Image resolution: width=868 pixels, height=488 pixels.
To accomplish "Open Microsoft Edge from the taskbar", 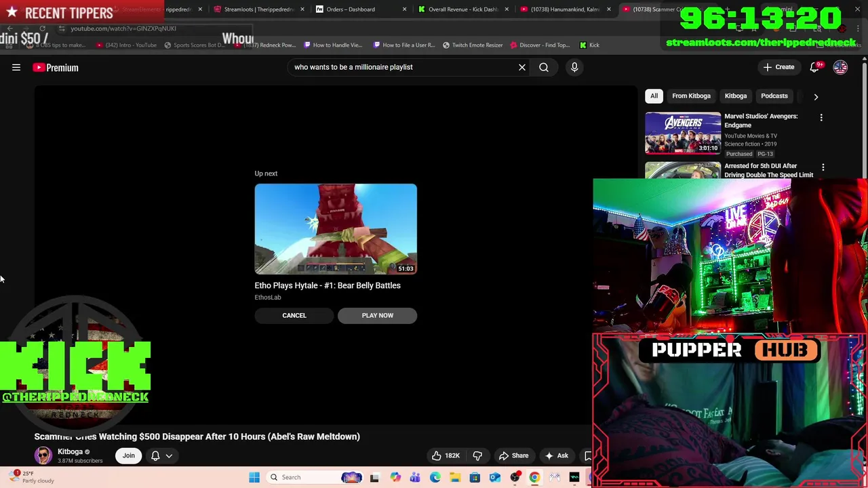I will (x=435, y=477).
